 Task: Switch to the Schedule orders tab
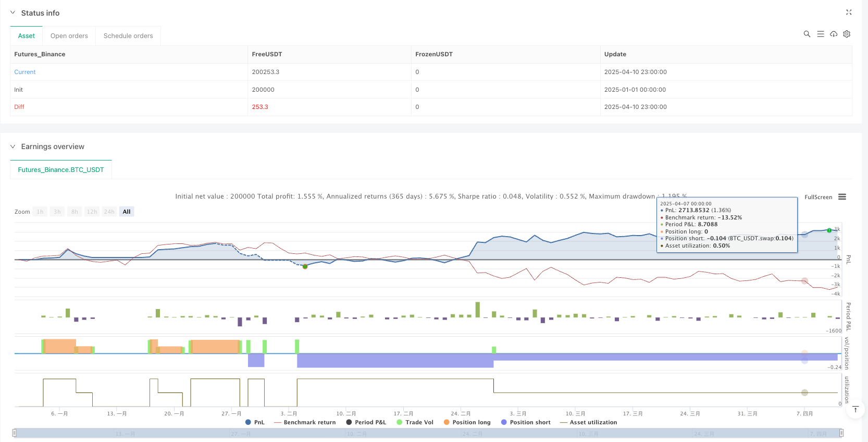click(x=128, y=36)
